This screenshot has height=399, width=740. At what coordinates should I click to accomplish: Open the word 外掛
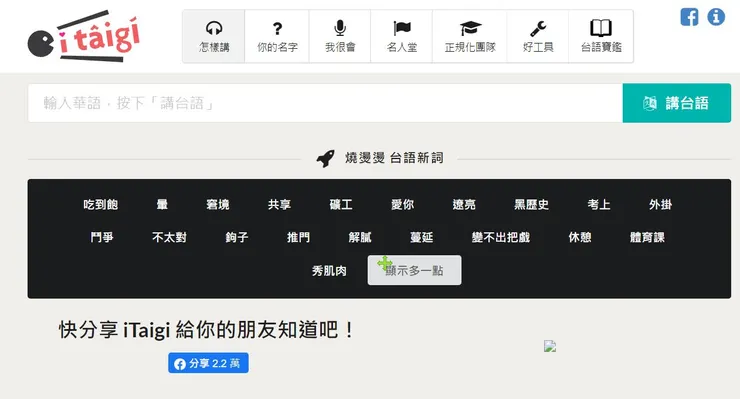[660, 204]
